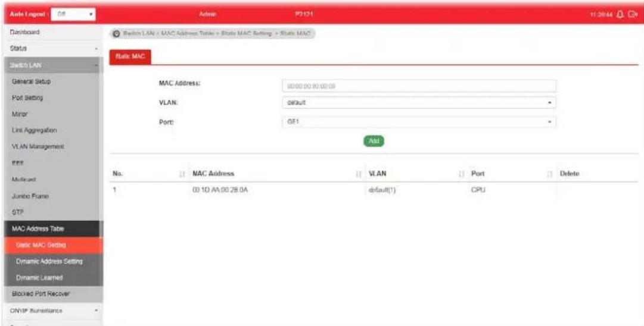Click MAC address 00:1D:AA:00:2B:0A cell
This screenshot has width=644, height=326.
(x=220, y=190)
